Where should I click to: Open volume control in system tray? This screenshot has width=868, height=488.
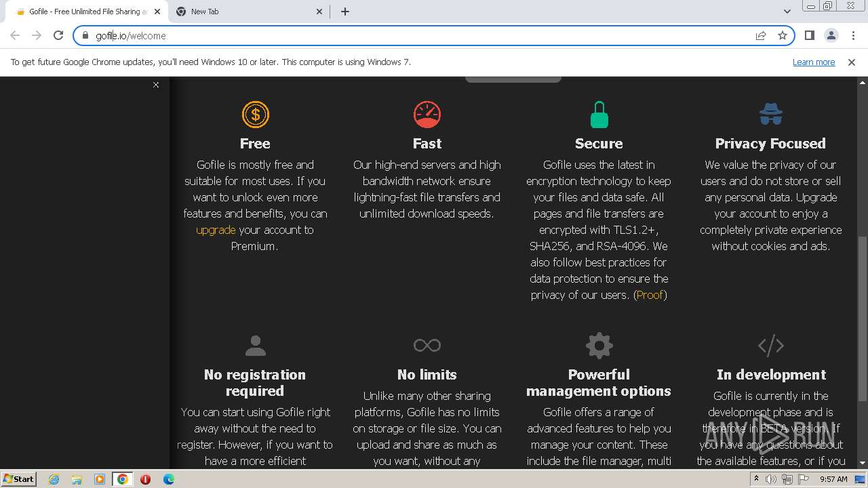[771, 479]
